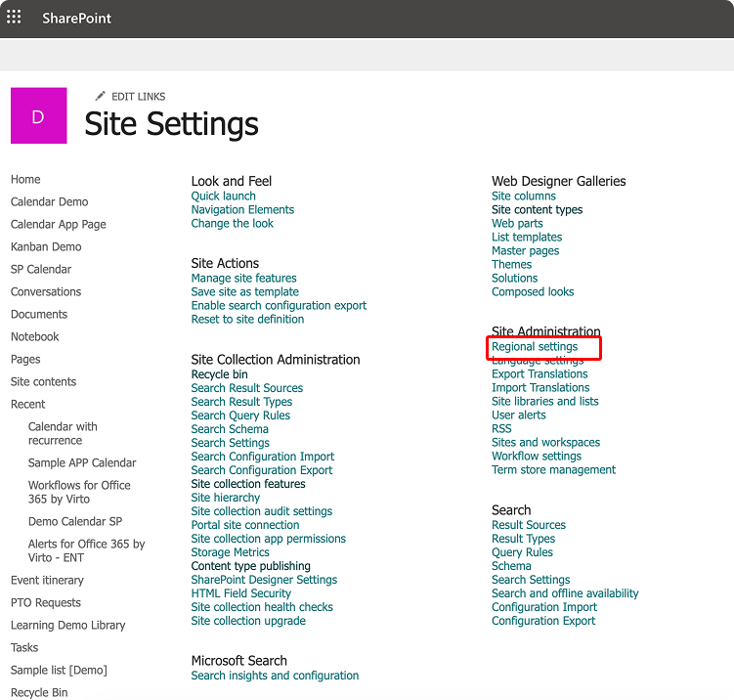Open Workflow settings link
Screen dimensions: 734x700
(x=536, y=456)
